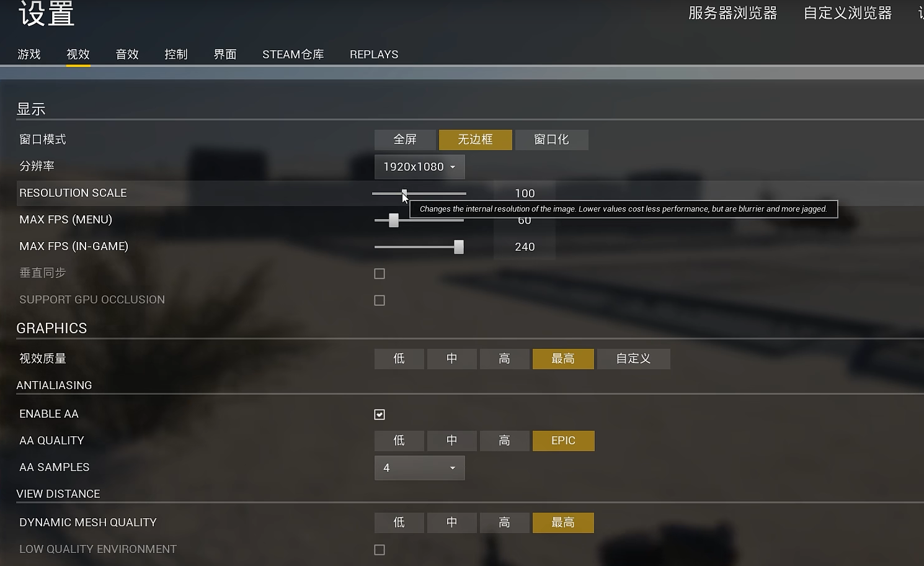Select 自定义 graphics quality preset

633,359
